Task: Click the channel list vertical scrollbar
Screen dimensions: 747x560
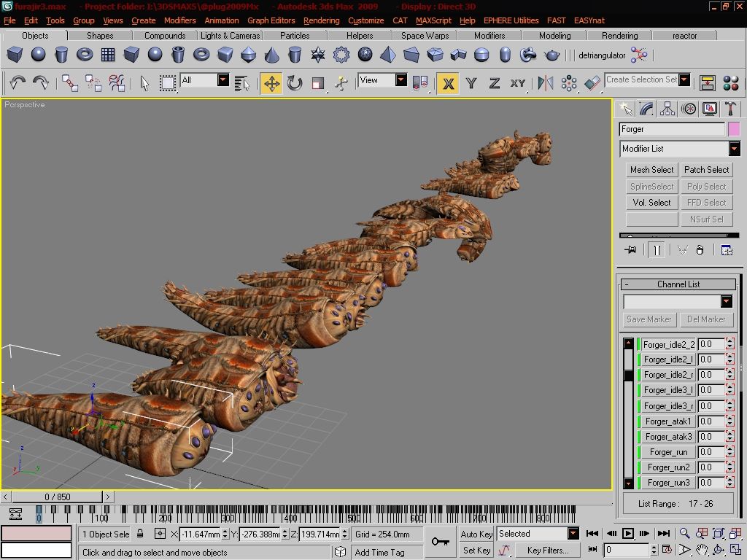Action: [628, 413]
